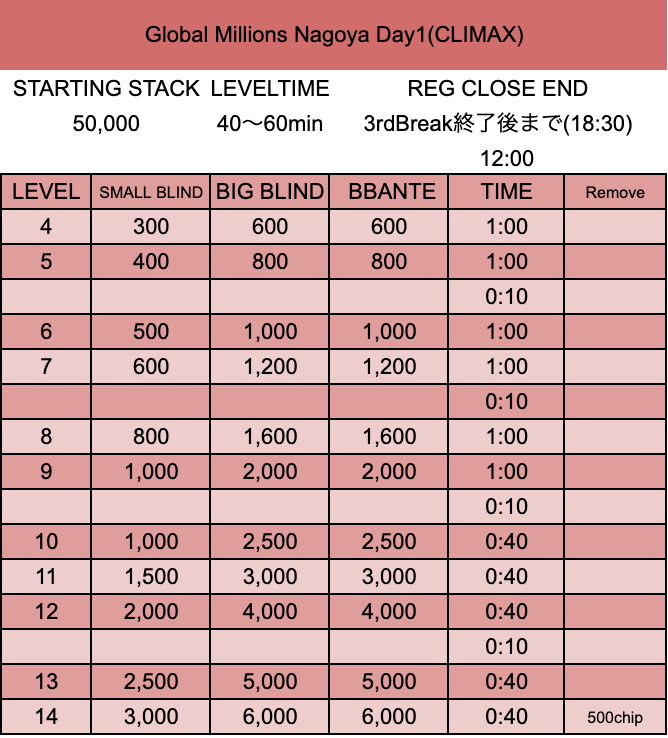Click the 40〜60min level time value
The image size is (668, 738).
pyautogui.click(x=270, y=124)
